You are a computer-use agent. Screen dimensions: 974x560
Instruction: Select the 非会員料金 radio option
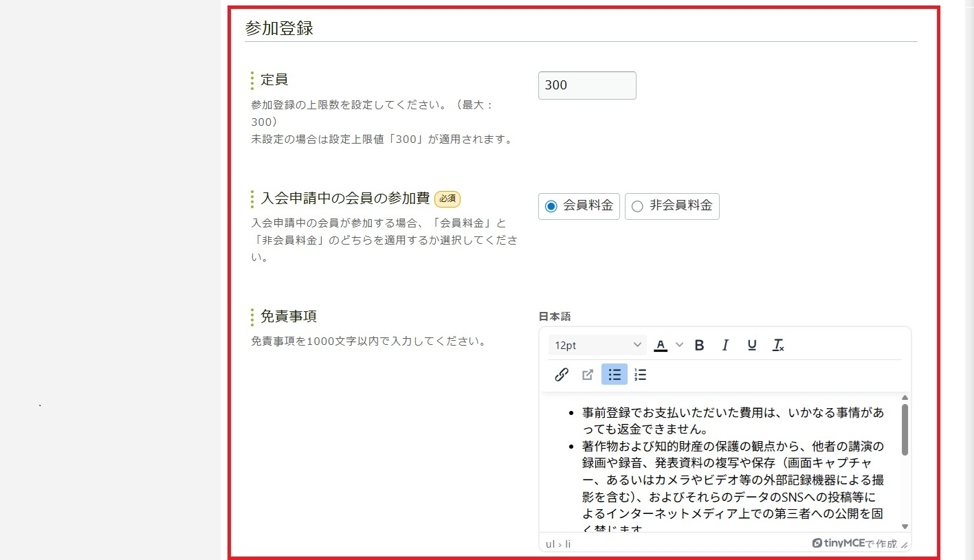[x=637, y=206]
